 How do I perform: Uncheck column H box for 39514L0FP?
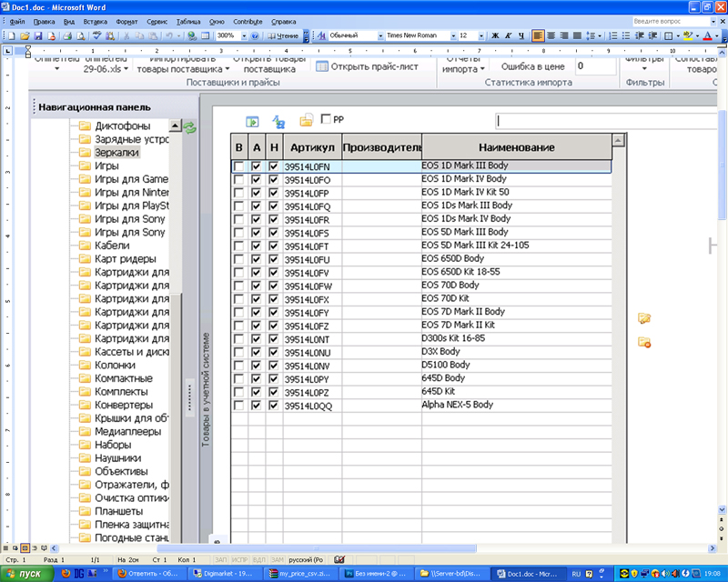coord(274,193)
